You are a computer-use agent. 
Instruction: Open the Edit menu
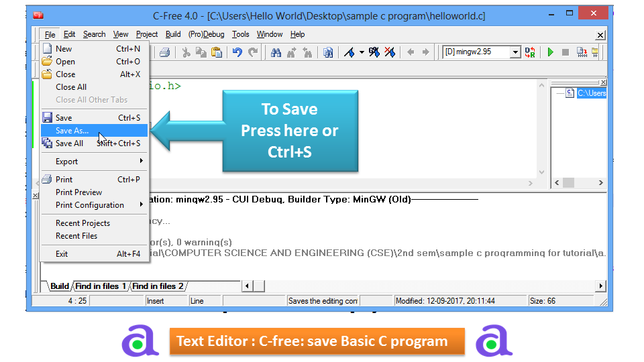point(69,34)
